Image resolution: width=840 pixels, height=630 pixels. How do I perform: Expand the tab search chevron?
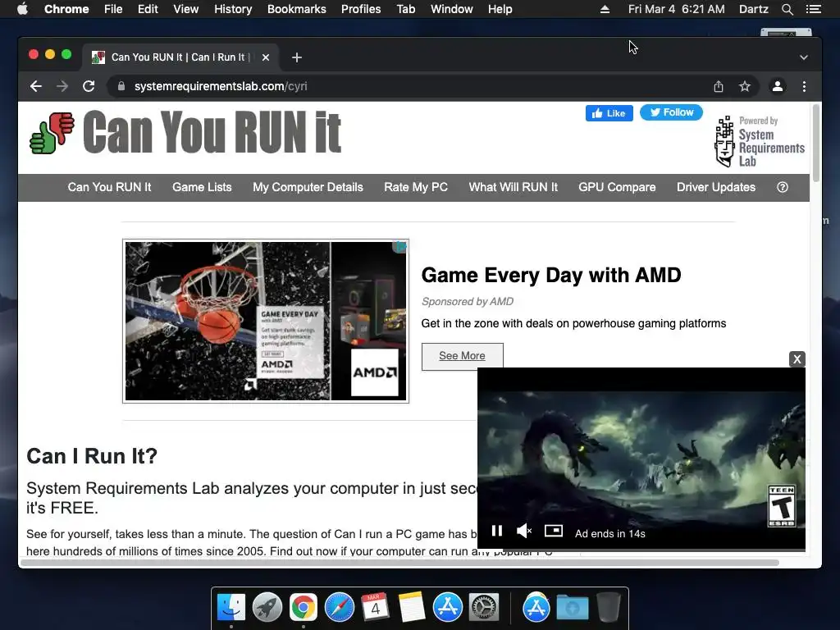coord(804,57)
